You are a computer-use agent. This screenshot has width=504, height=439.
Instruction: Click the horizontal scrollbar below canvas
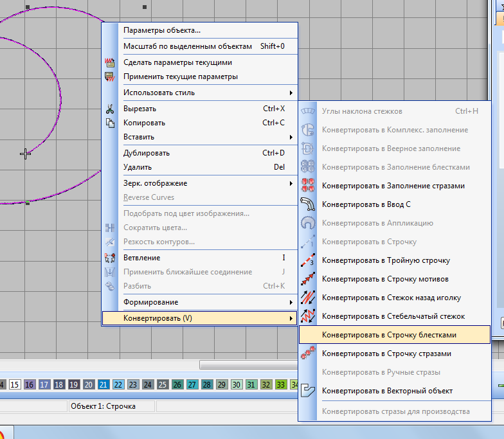[x=248, y=365]
